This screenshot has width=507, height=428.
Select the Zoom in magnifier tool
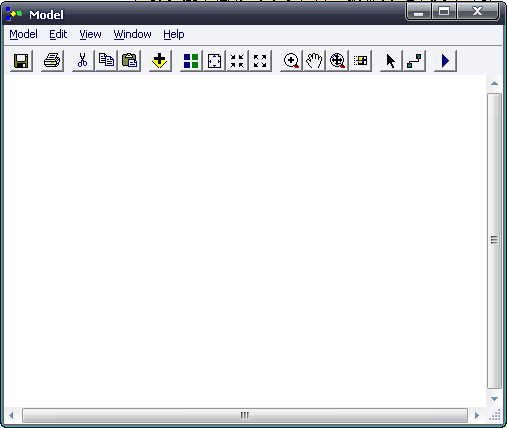(291, 61)
